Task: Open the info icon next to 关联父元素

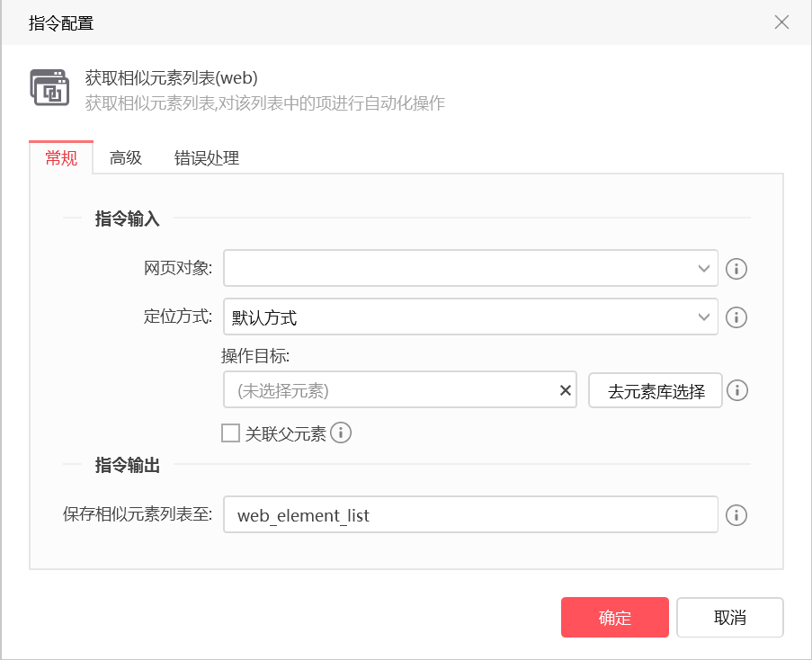Action: pos(341,433)
